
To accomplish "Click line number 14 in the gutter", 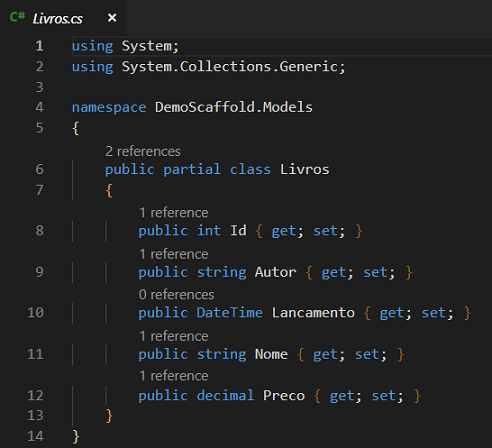I will point(35,436).
